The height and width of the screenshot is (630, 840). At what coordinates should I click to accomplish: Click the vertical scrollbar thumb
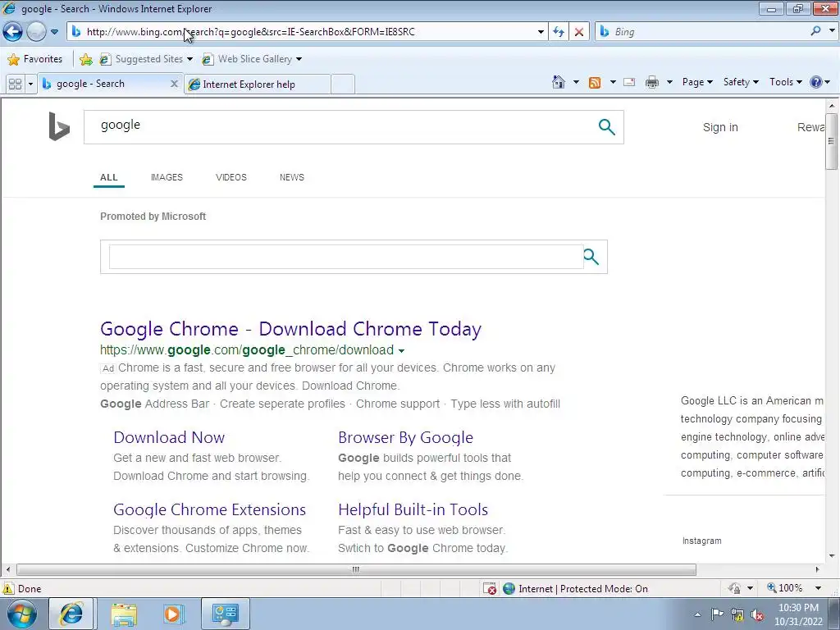coord(831,141)
